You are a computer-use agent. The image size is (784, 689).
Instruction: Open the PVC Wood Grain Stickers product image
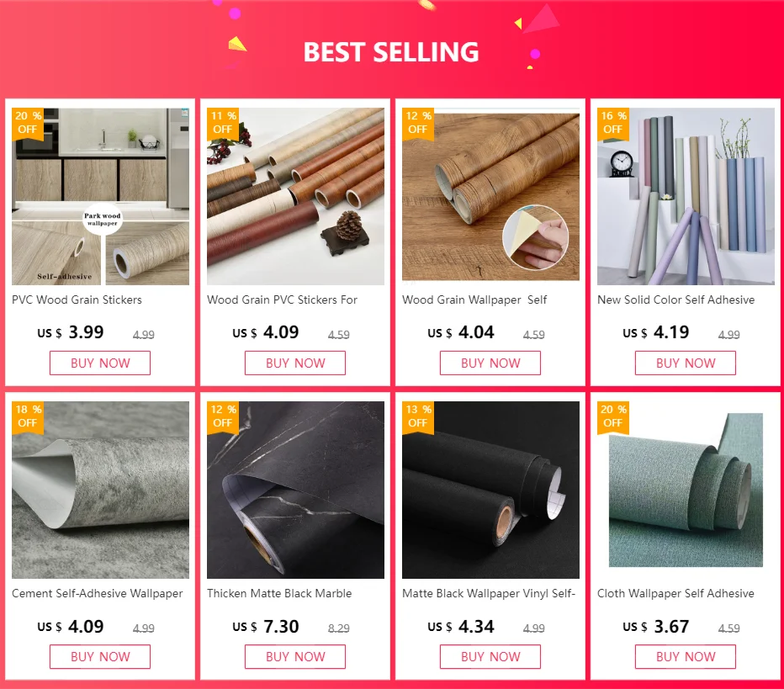coord(100,197)
